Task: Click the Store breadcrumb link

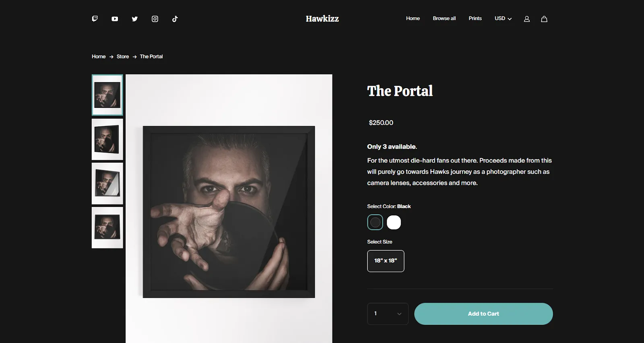Action: (123, 57)
